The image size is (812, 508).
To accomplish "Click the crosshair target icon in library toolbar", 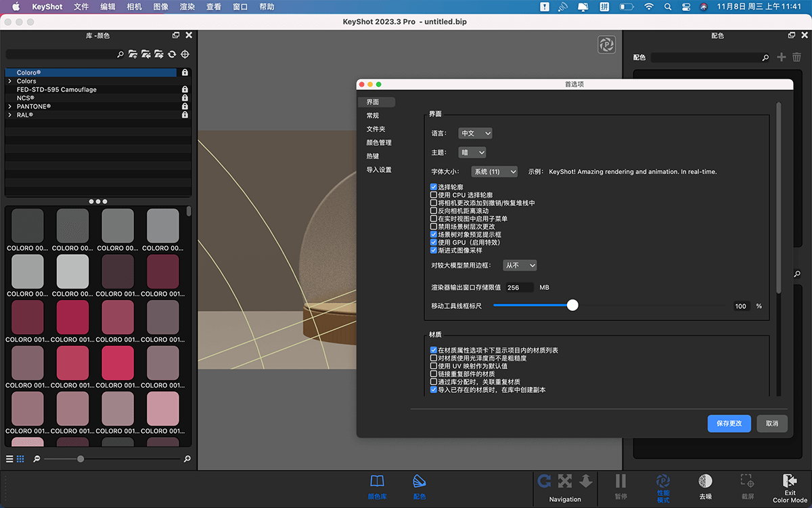I will click(x=185, y=54).
